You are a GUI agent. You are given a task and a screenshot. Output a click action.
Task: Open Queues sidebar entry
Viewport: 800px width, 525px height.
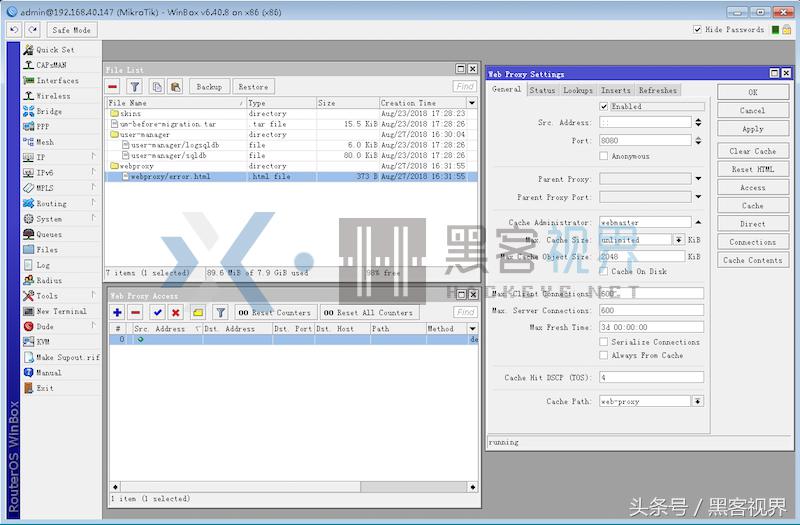pos(49,234)
